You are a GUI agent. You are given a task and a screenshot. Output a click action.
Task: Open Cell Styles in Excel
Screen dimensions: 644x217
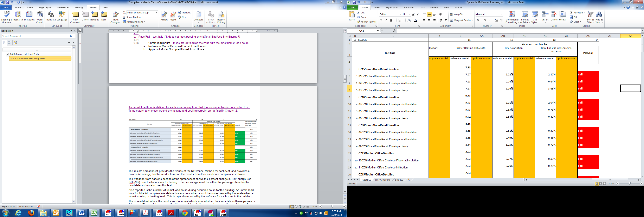point(535,18)
